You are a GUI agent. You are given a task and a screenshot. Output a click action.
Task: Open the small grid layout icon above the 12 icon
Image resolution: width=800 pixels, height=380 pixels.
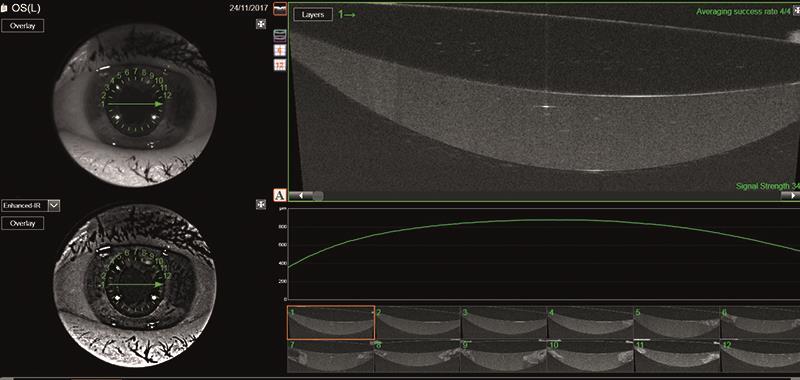[x=280, y=50]
